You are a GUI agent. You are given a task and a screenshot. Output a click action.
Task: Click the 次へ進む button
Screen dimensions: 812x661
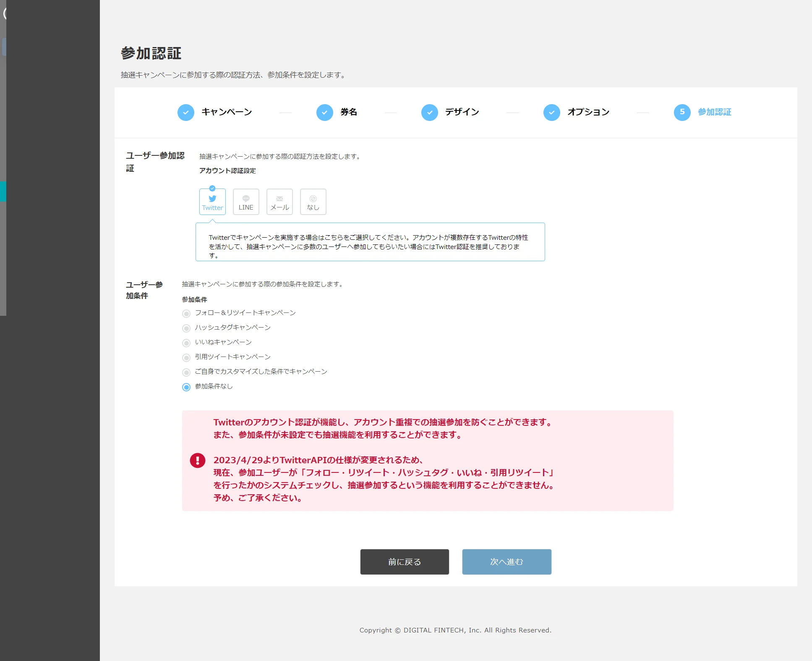(507, 562)
